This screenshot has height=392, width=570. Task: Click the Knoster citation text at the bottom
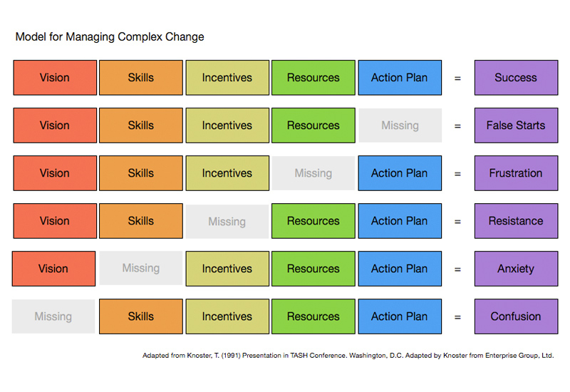348,355
